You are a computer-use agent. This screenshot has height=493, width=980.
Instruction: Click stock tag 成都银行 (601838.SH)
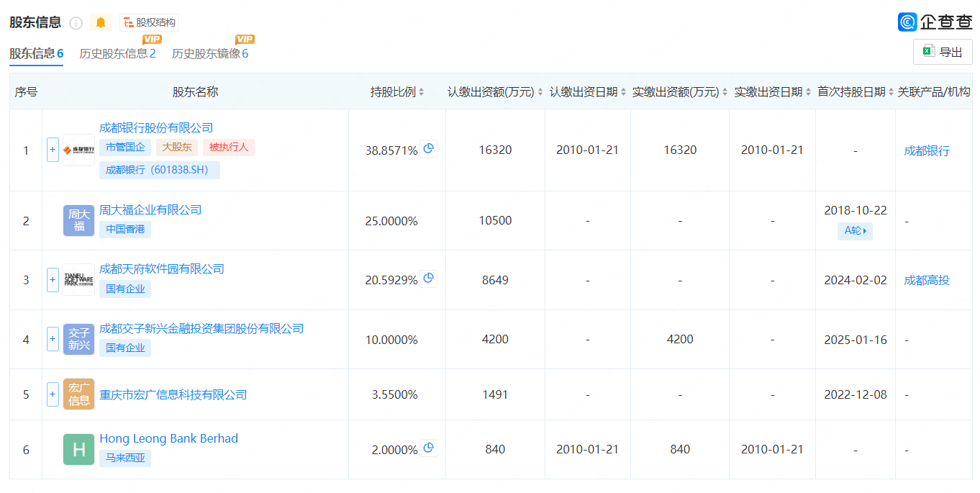tap(160, 171)
